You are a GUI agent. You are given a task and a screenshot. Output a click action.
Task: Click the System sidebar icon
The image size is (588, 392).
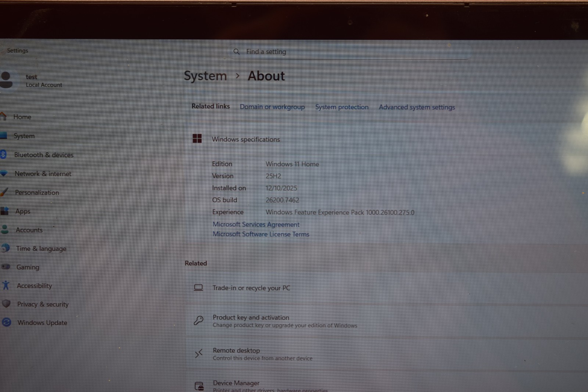pos(3,136)
